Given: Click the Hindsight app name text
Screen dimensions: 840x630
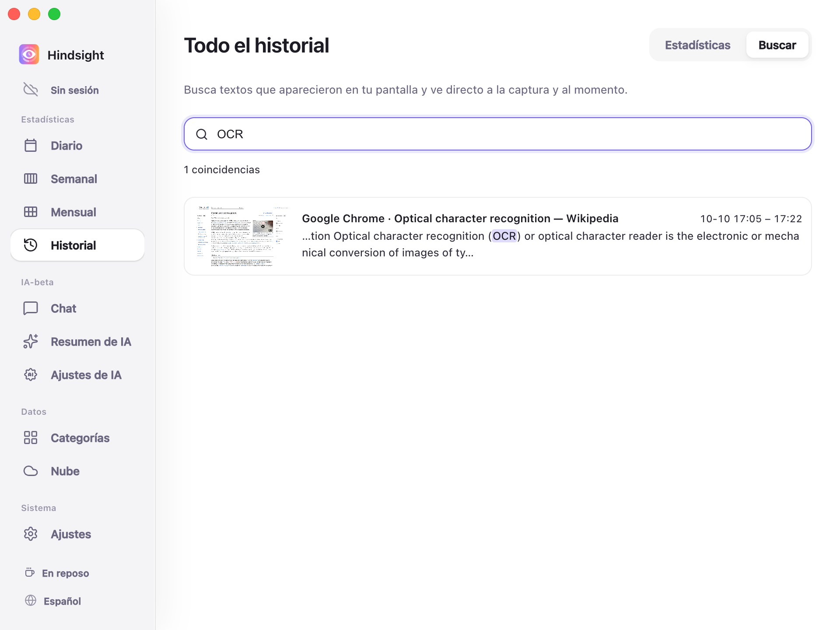Looking at the screenshot, I should (76, 55).
